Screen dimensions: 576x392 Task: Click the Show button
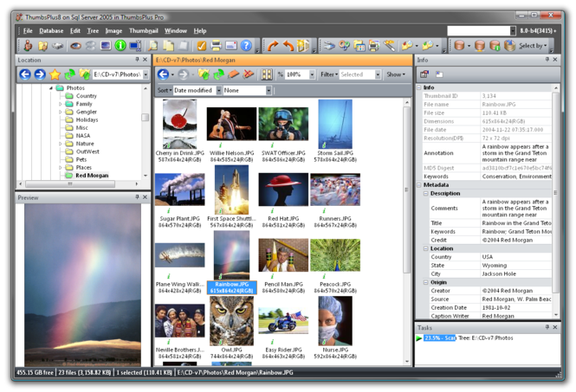(396, 74)
